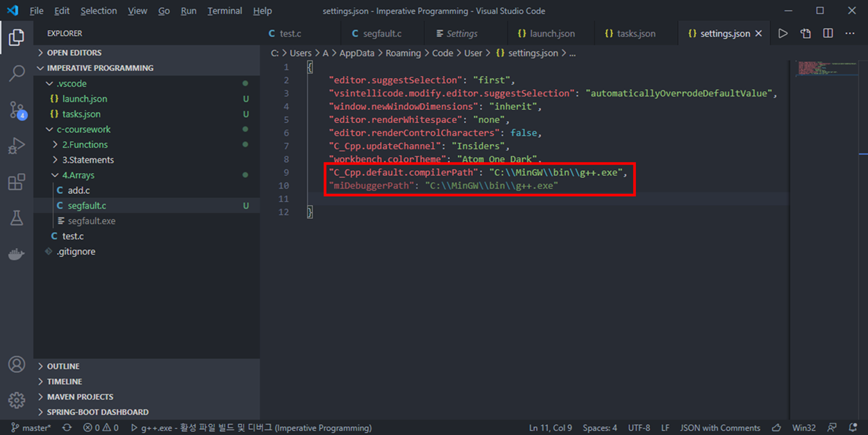Collapse the c-coursework folder
Viewport: 868px width, 435px height.
(147, 129)
